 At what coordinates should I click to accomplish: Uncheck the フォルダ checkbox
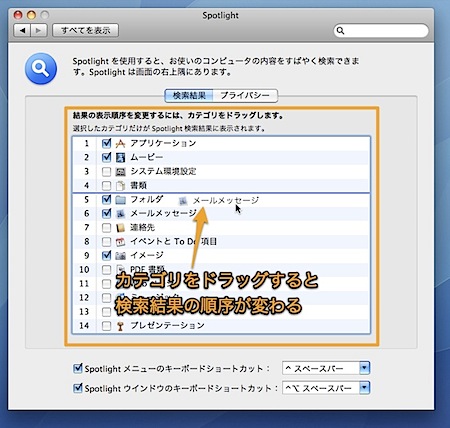coord(106,199)
